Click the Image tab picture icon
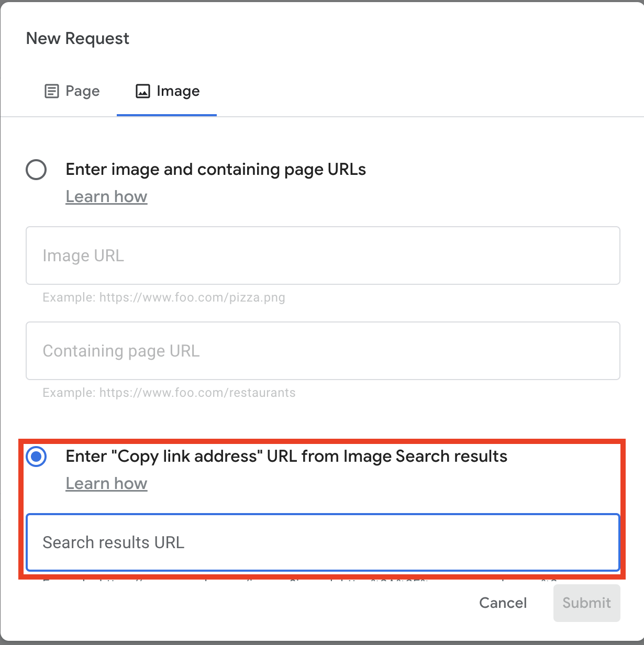The image size is (644, 645). click(x=142, y=91)
